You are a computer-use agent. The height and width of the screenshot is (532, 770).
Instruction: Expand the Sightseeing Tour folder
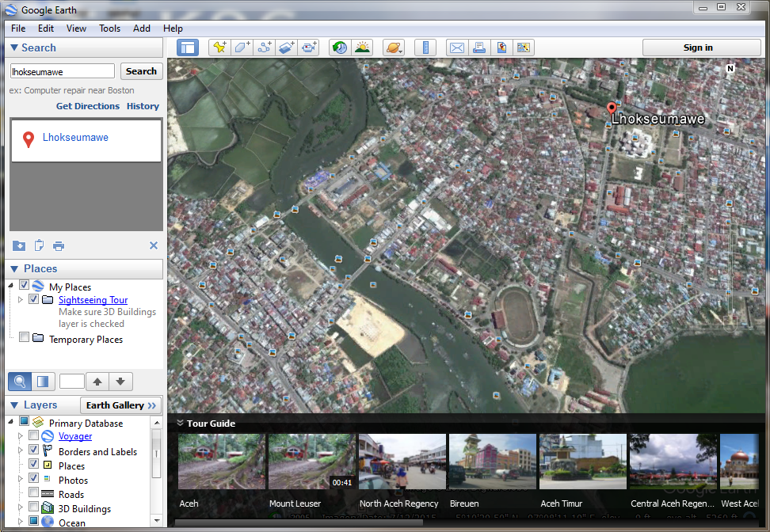(x=21, y=300)
